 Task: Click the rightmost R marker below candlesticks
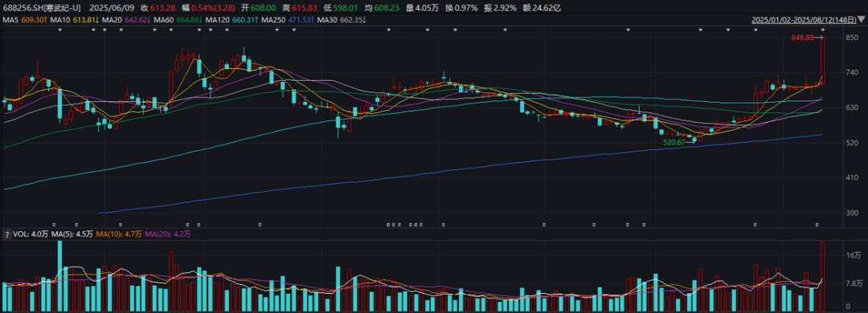point(817,225)
